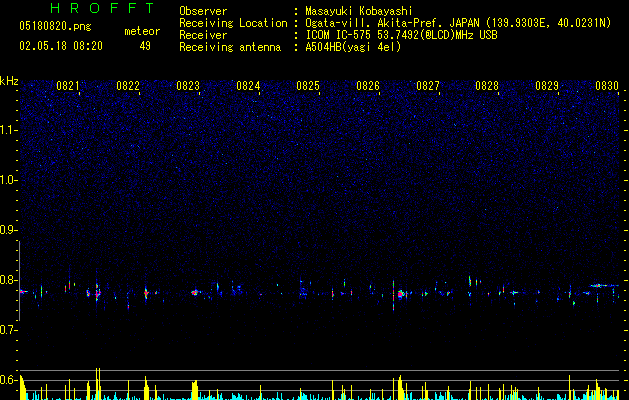Click the 0821 time marker

68,86
